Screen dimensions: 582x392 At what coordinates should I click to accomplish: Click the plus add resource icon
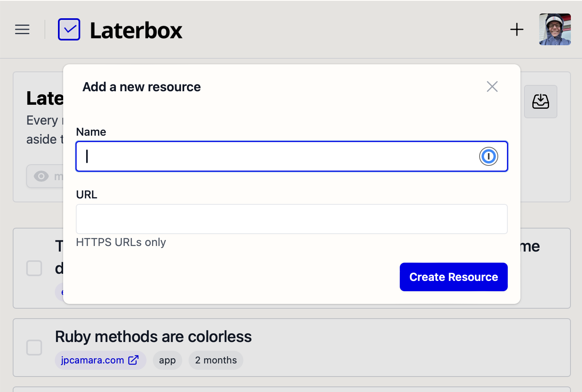517,29
